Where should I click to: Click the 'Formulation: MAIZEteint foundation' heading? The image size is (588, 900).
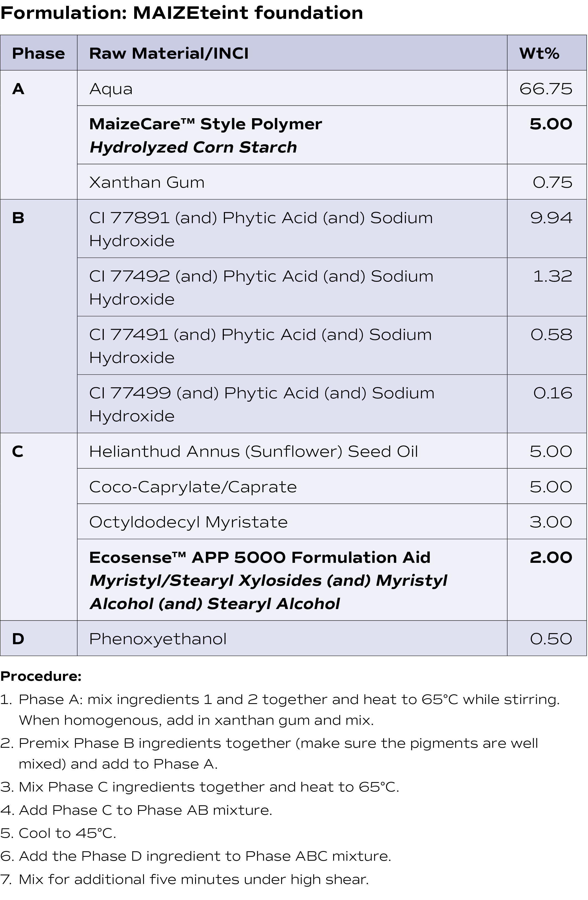point(182,13)
